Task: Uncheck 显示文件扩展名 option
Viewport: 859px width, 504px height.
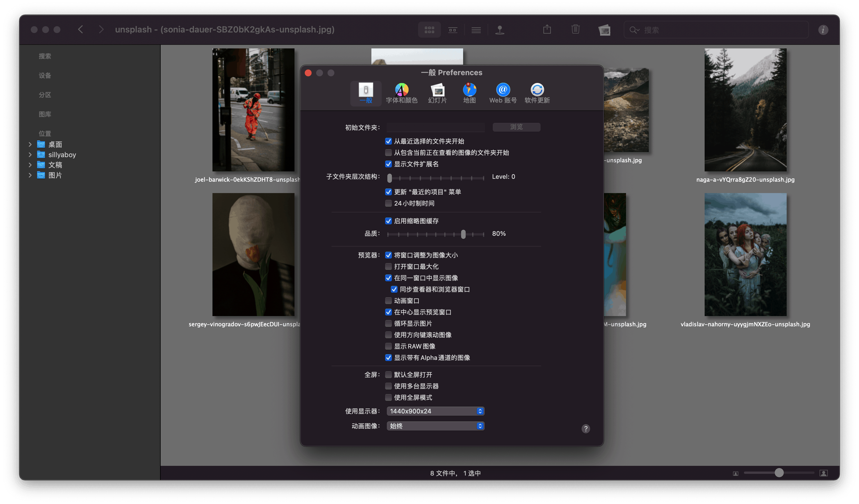Action: click(388, 164)
